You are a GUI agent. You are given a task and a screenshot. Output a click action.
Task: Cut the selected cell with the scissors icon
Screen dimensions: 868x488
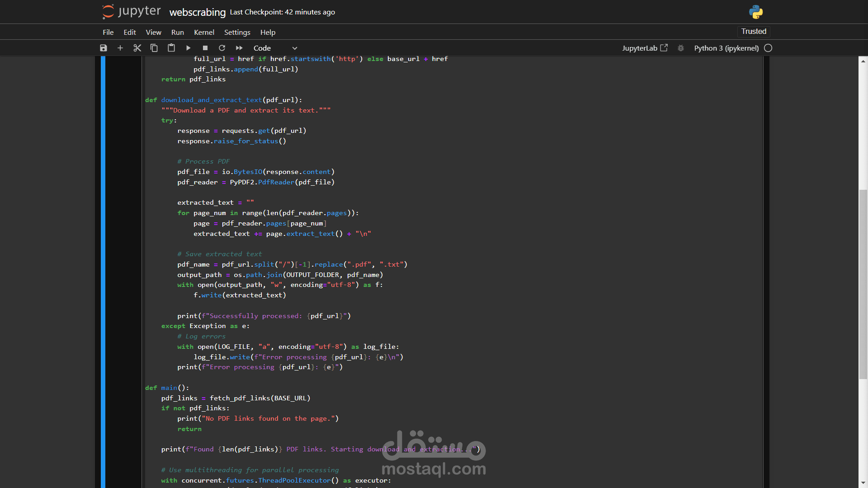click(x=137, y=48)
